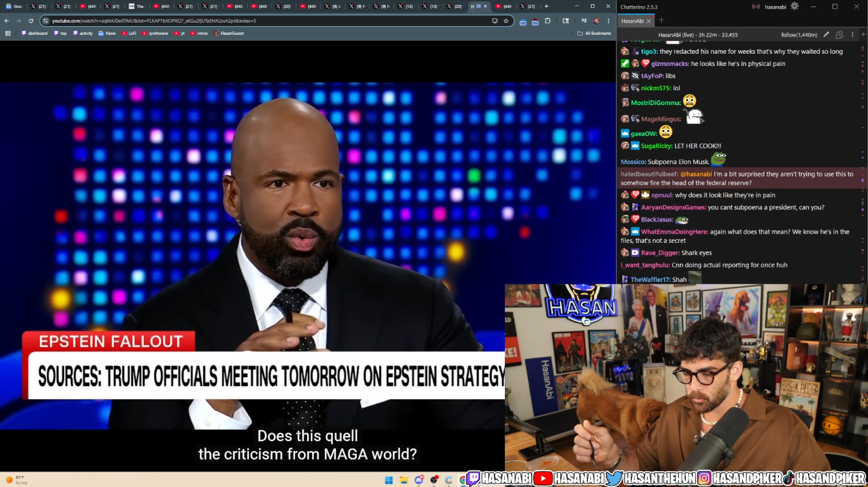Reload the YouTube page
Viewport: 868px width, 487px height.
point(31,21)
